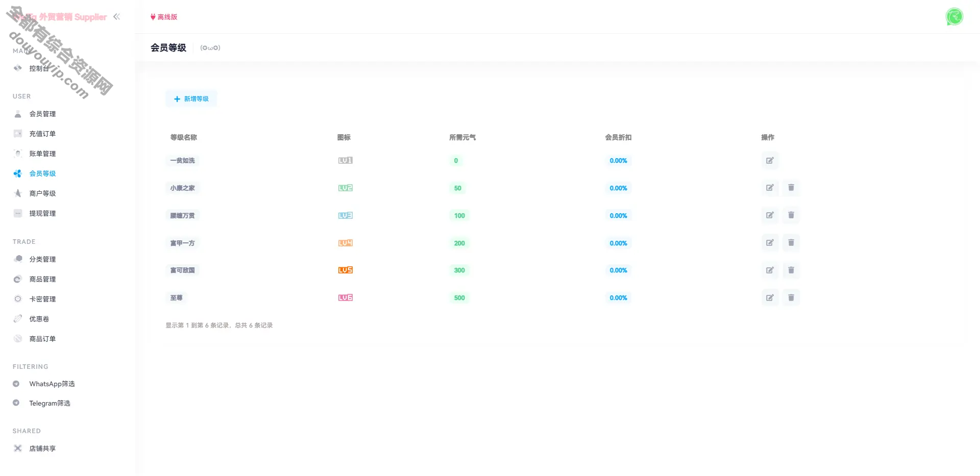The image size is (980, 476).
Task: Click the 0.00% discount for 至尊
Action: pyautogui.click(x=619, y=298)
